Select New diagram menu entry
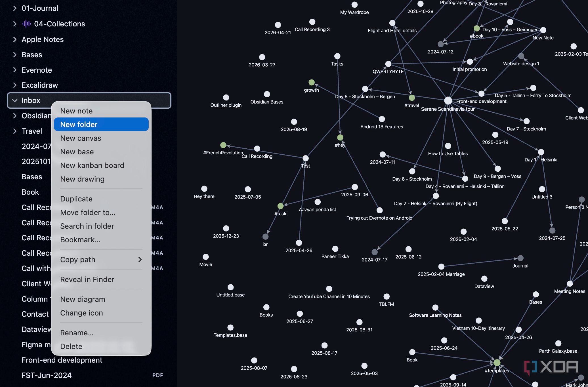588x387 pixels. coord(101,299)
